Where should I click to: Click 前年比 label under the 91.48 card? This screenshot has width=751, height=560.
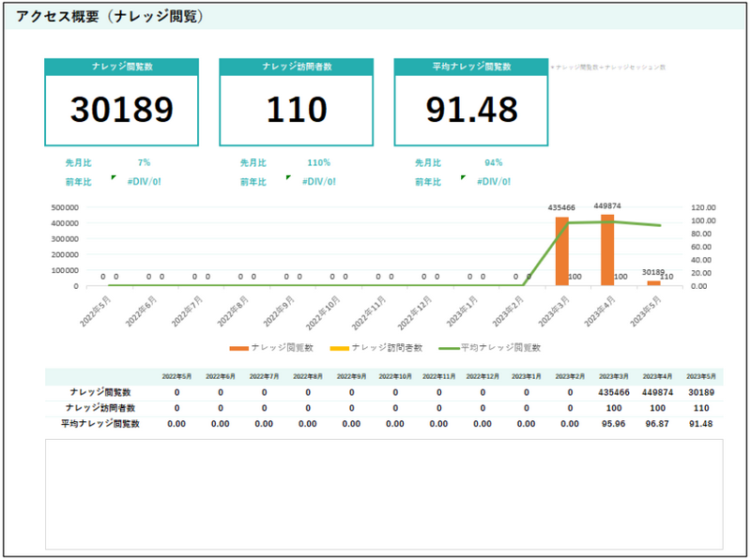tap(428, 182)
